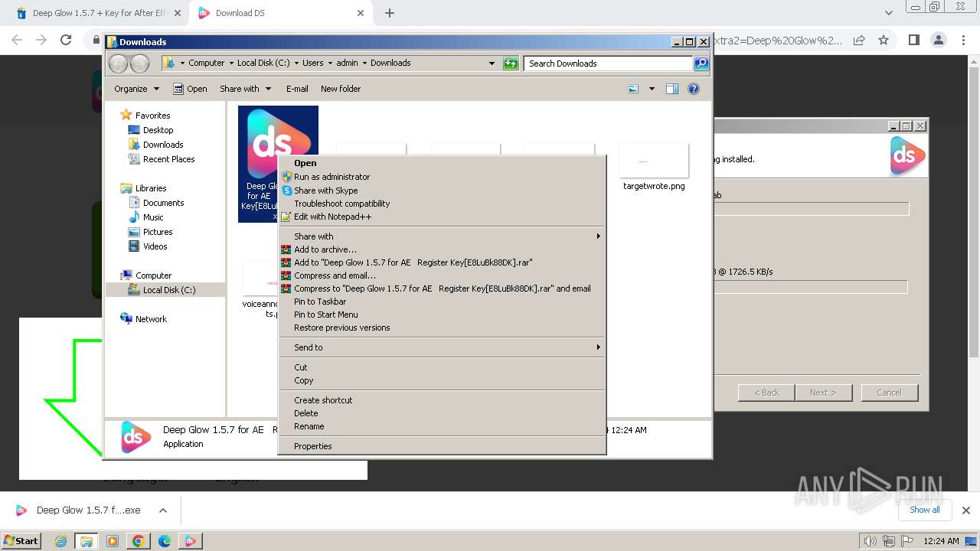Toggle Chrome side panel icon
The width and height of the screenshot is (980, 551).
(913, 40)
